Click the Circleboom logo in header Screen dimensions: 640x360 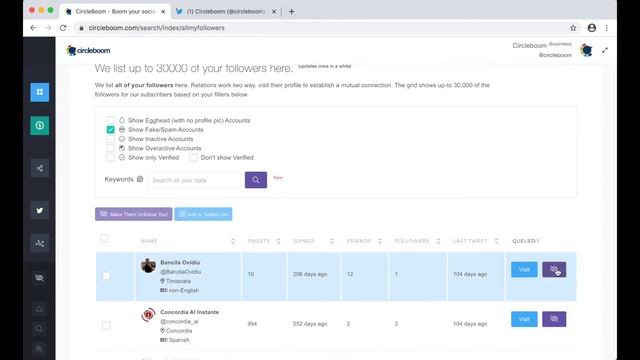[88, 50]
